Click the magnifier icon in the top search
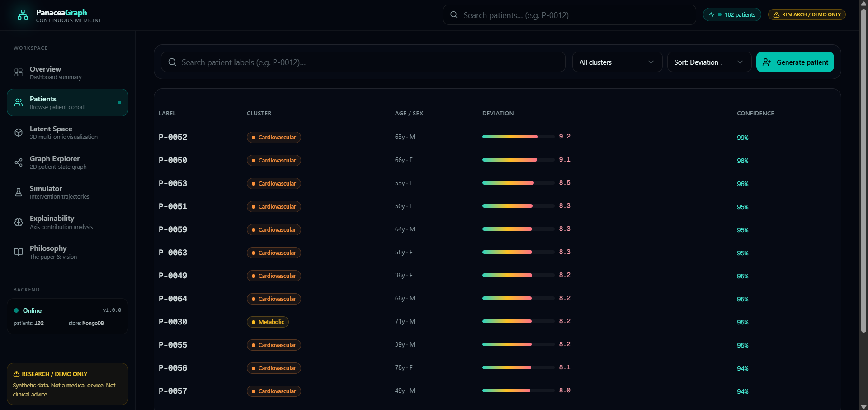Screen dimensions: 868x410 [x=454, y=15]
